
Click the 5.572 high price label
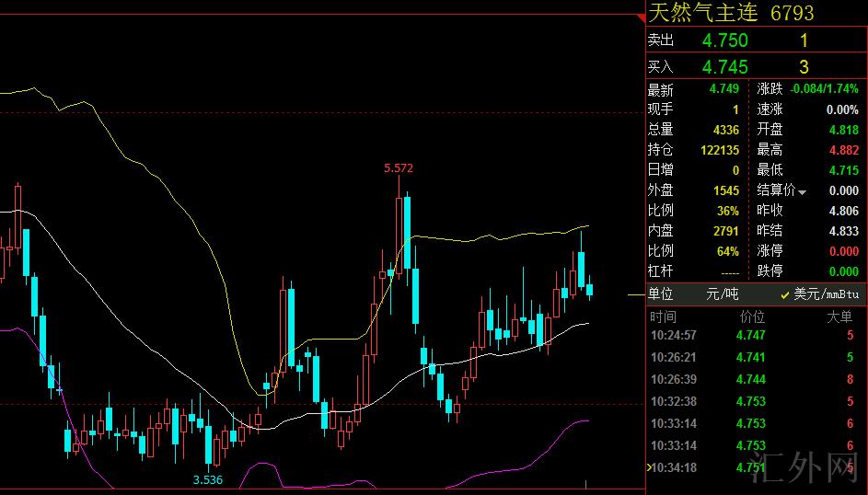[x=398, y=167]
